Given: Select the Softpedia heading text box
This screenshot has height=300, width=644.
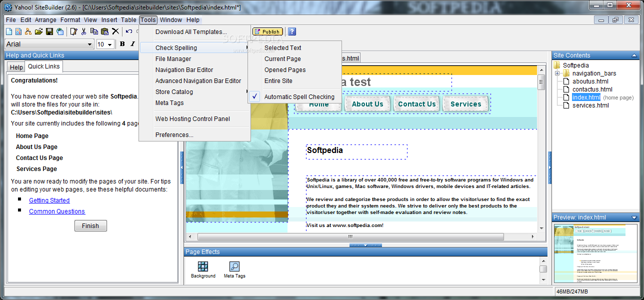Looking at the screenshot, I should 356,152.
